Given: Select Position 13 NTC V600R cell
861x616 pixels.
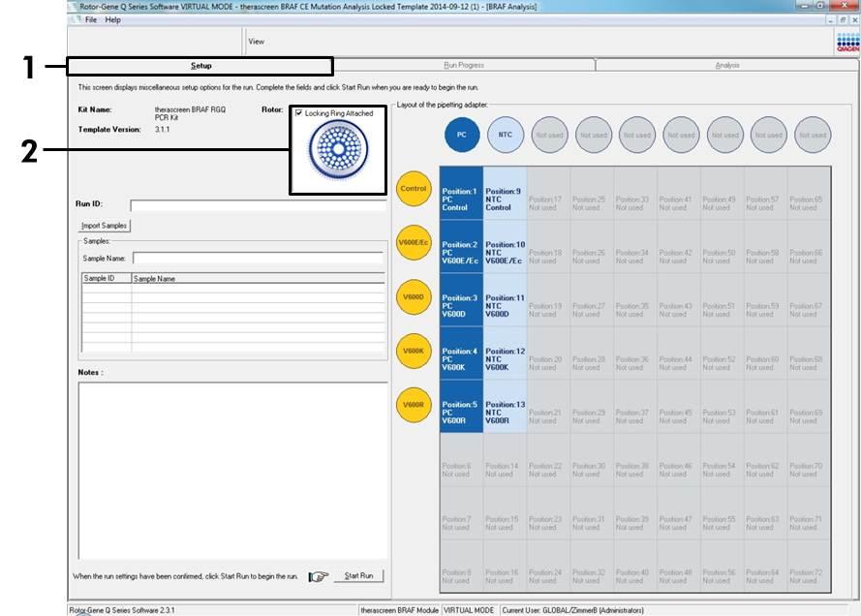Looking at the screenshot, I should (505, 407).
